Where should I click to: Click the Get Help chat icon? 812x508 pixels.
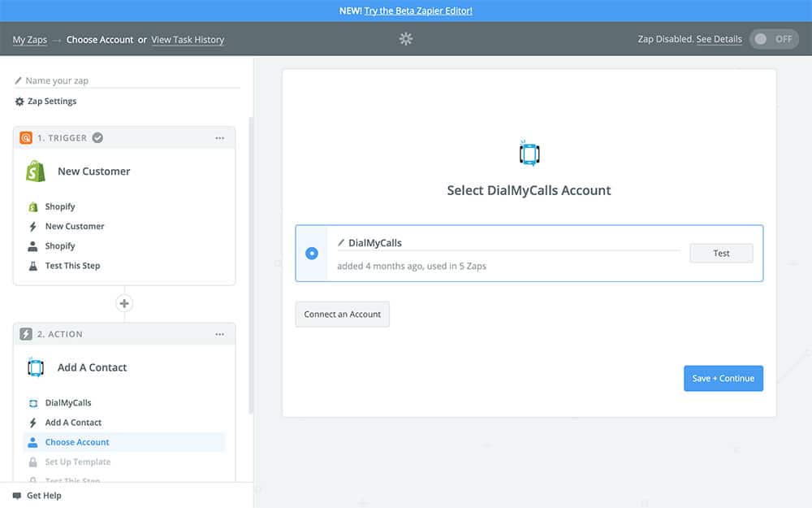17,496
